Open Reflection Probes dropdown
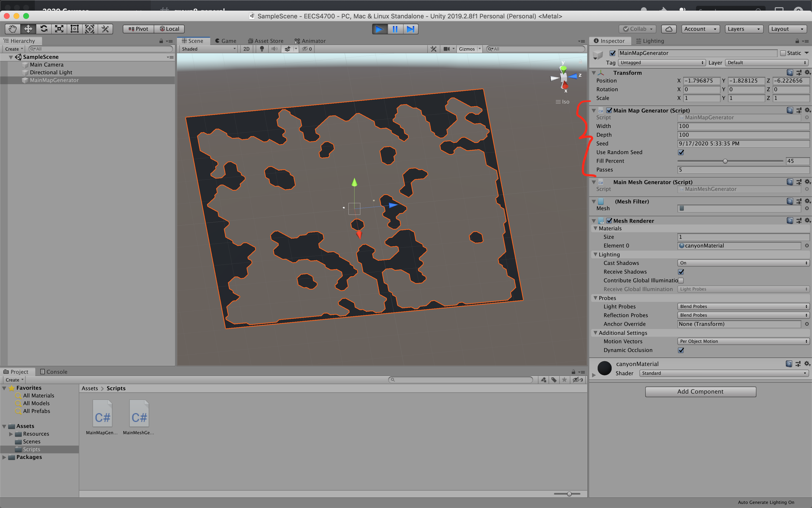 point(744,315)
